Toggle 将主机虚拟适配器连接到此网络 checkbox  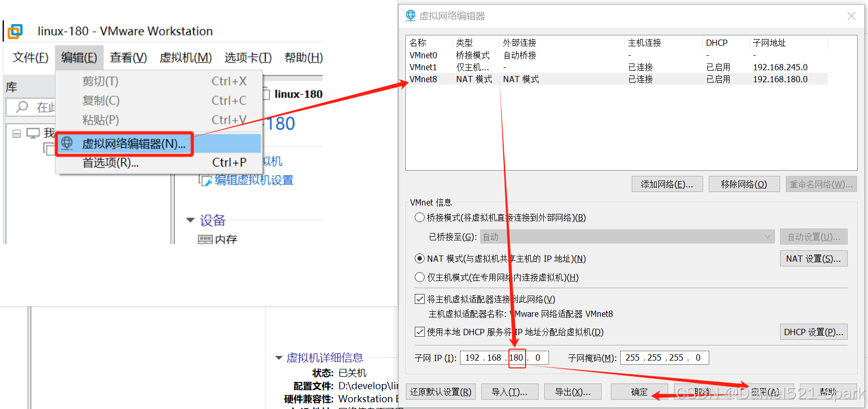[419, 299]
